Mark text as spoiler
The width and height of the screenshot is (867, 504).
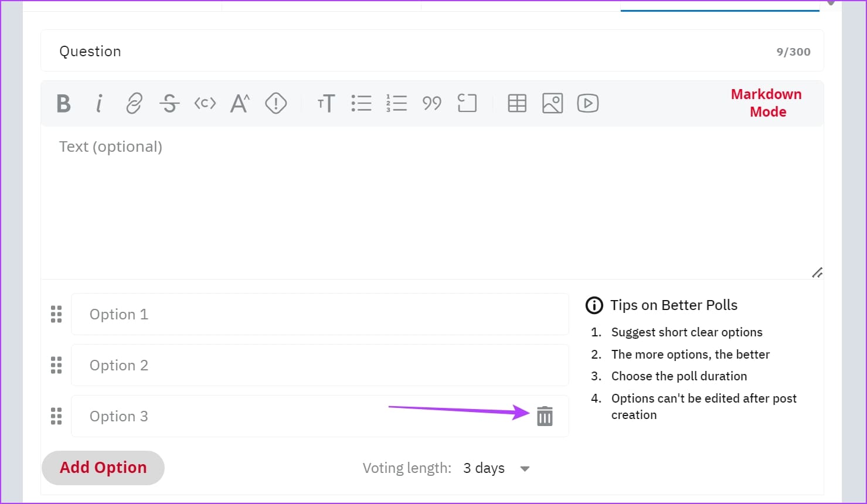coord(276,104)
